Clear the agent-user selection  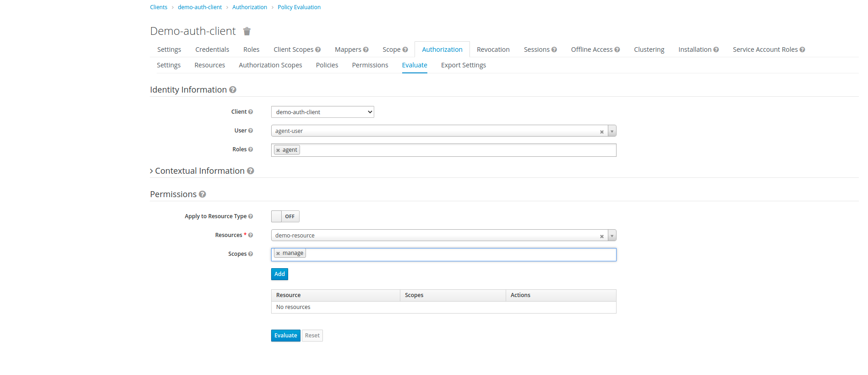601,132
